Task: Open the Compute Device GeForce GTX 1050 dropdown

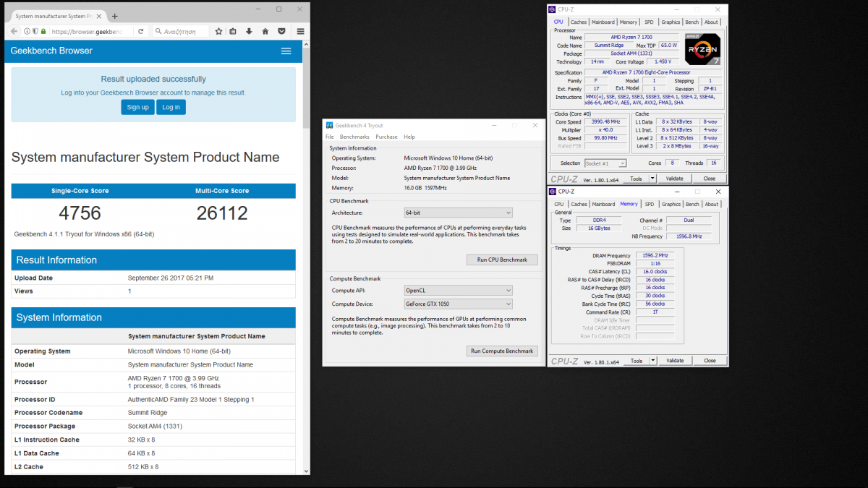Action: coord(458,304)
